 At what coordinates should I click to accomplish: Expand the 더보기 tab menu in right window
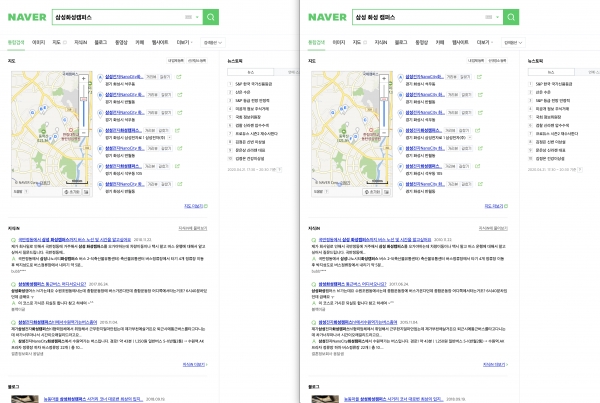click(485, 42)
